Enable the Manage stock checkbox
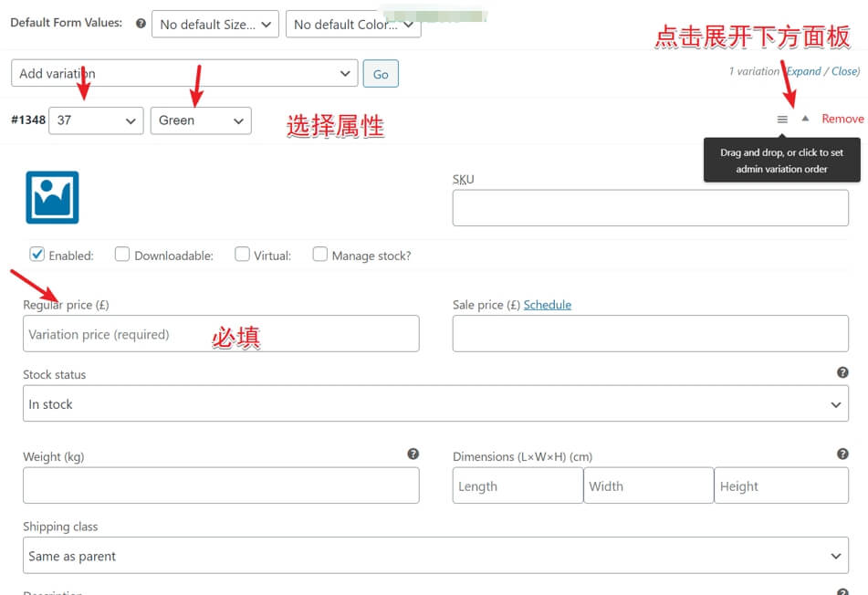The height and width of the screenshot is (595, 868). pyautogui.click(x=321, y=255)
